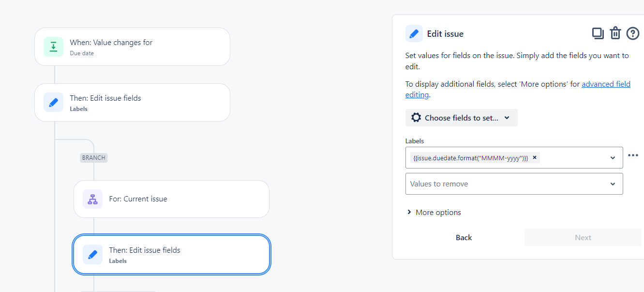Image resolution: width=644 pixels, height=292 pixels.
Task: Duplicate the Edit issue action using copy icon
Action: [x=598, y=33]
